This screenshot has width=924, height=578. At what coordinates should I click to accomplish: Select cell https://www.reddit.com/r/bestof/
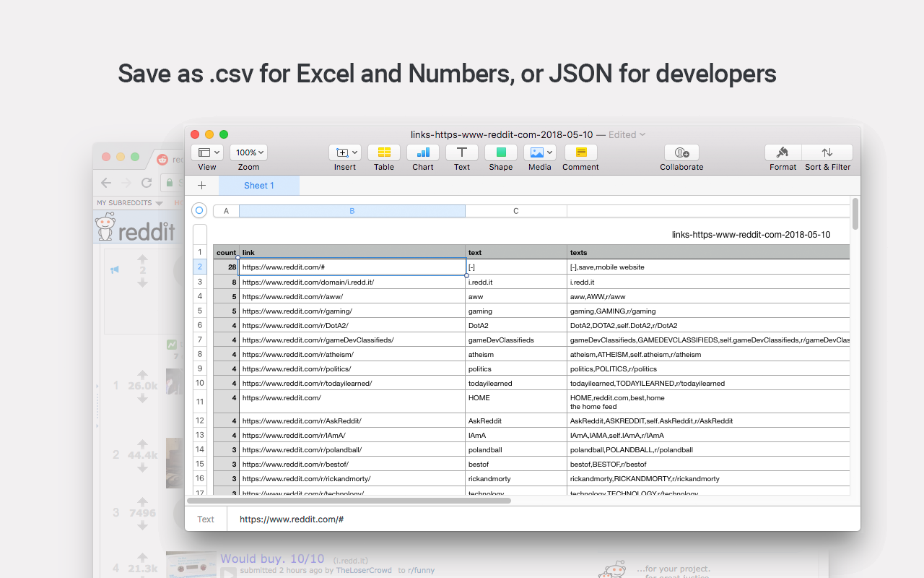pos(352,464)
